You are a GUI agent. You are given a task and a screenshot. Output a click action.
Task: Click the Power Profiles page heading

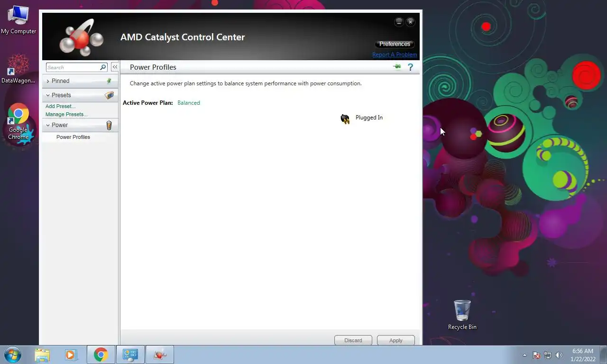coord(153,67)
